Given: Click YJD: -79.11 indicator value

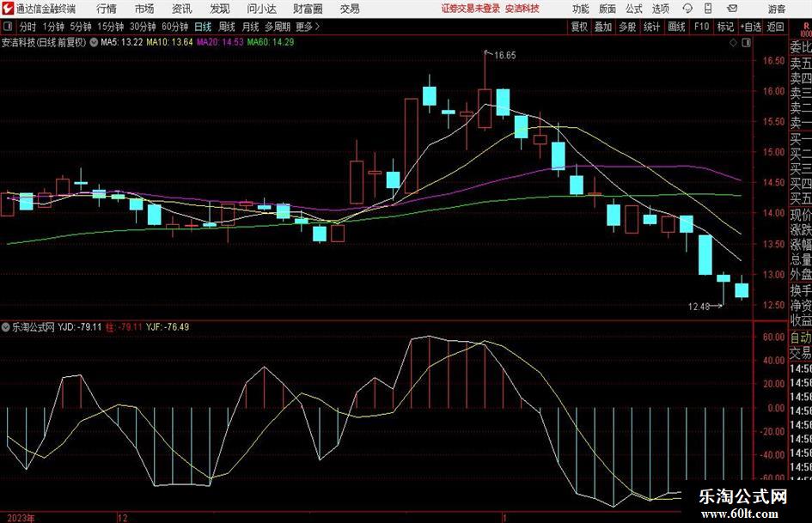Looking at the screenshot, I should (x=80, y=327).
